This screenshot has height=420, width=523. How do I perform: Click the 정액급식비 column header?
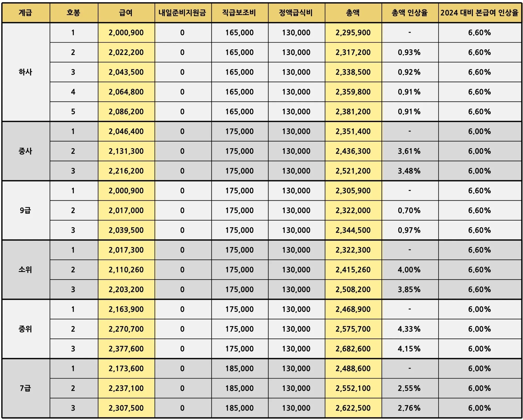pos(296,13)
